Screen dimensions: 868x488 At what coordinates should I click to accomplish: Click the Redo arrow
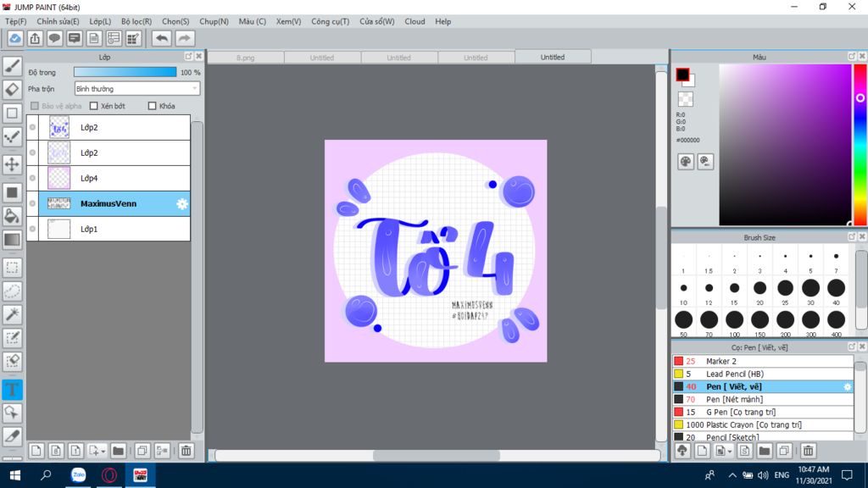tap(184, 38)
